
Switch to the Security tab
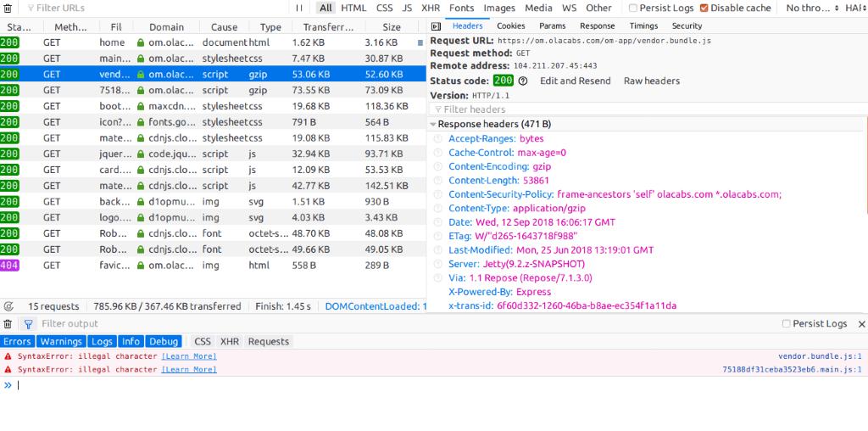click(x=687, y=26)
